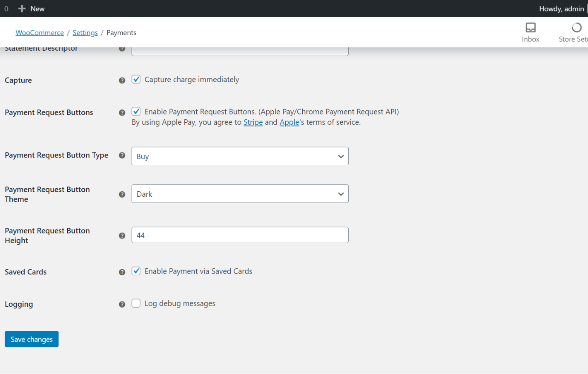Enable Log debug messages checkbox

coord(136,303)
